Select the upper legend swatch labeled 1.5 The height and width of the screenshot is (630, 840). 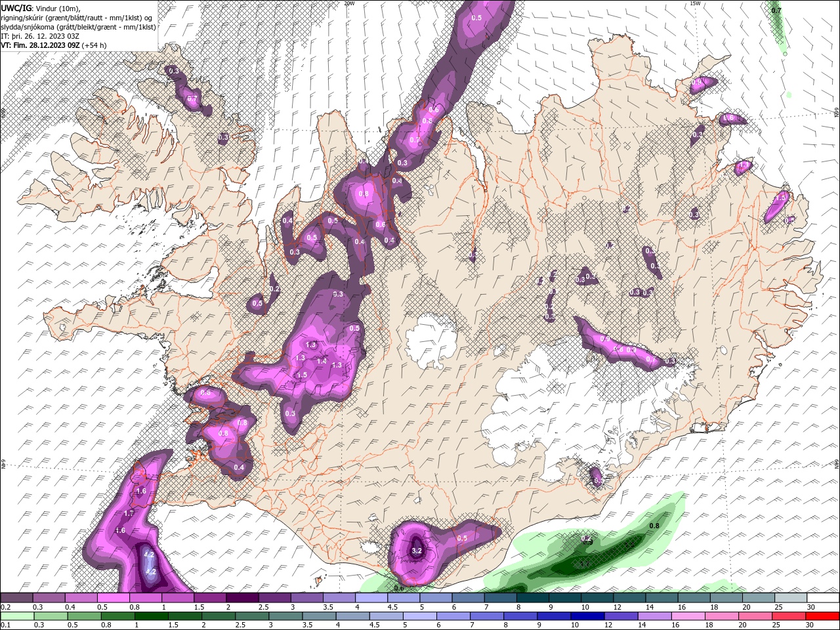[210, 598]
